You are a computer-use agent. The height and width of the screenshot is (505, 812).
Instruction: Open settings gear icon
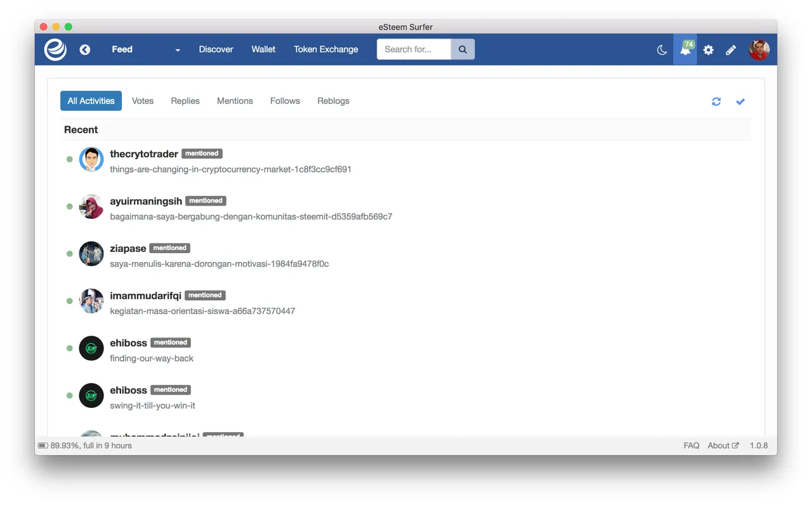[708, 49]
